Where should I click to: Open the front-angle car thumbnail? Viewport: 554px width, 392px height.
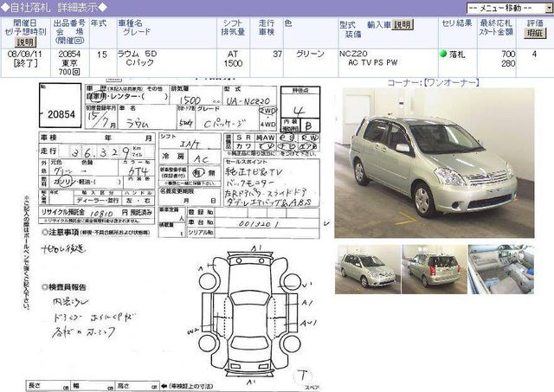[368, 269]
